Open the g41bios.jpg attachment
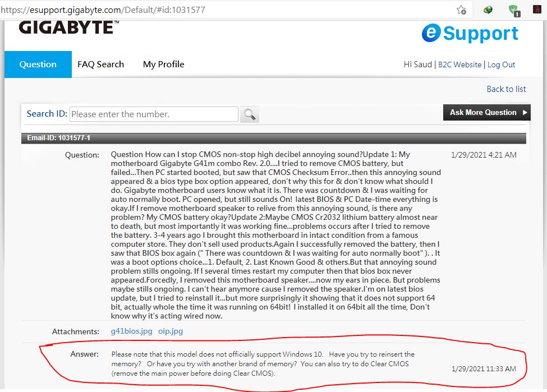The width and height of the screenshot is (547, 392). 131,331
